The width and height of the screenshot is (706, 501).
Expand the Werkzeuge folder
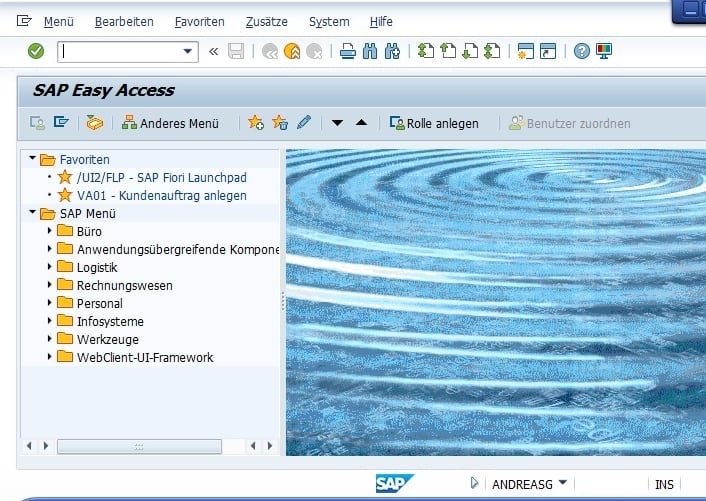[x=50, y=339]
